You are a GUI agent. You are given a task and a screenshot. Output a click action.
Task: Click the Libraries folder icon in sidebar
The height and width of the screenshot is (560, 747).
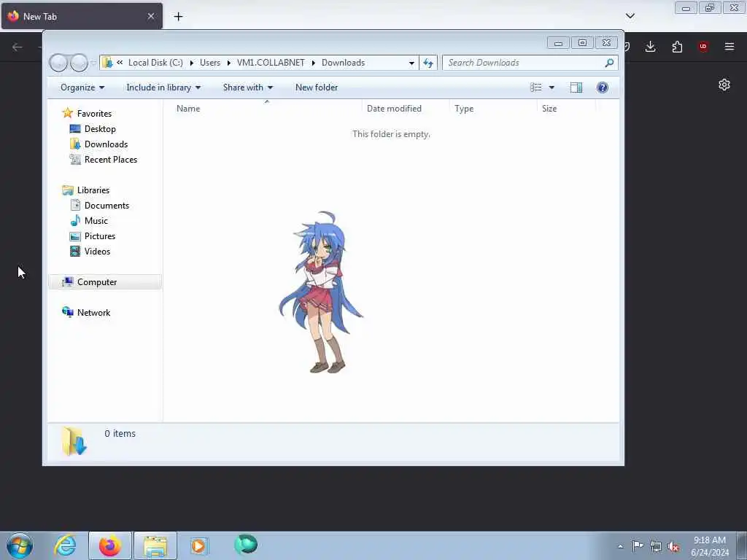pyautogui.click(x=68, y=190)
